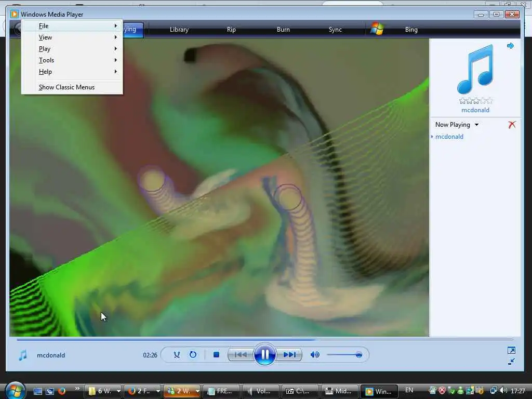Choose Show Classic Menus
Screen dimensions: 532x399
[72, 87]
